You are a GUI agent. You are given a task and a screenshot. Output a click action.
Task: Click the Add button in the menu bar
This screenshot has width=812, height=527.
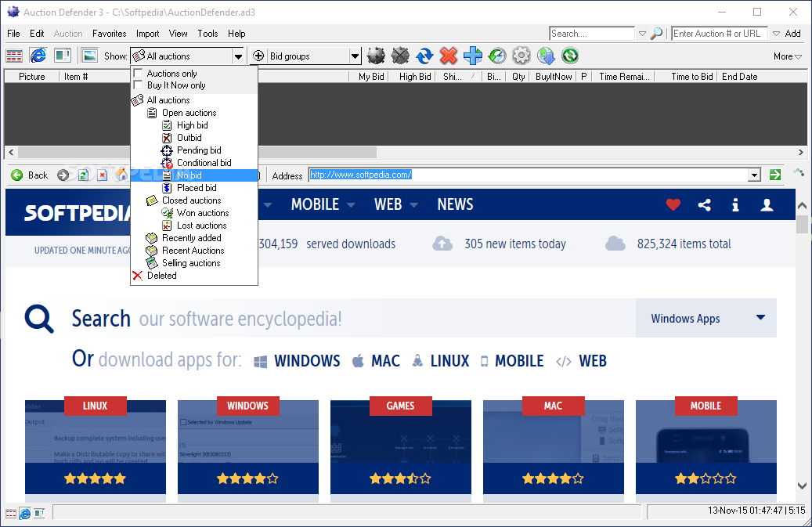pos(792,34)
